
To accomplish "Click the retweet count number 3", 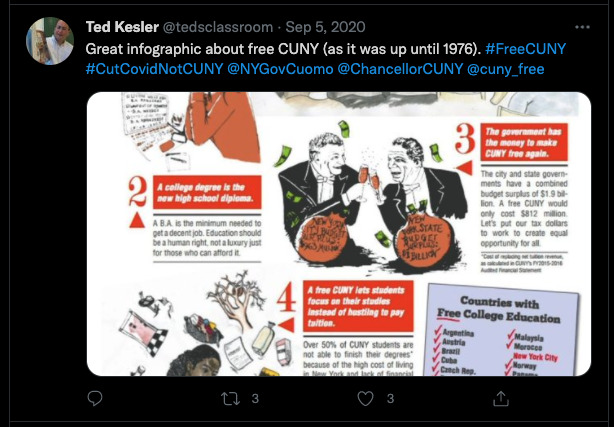I will point(255,399).
